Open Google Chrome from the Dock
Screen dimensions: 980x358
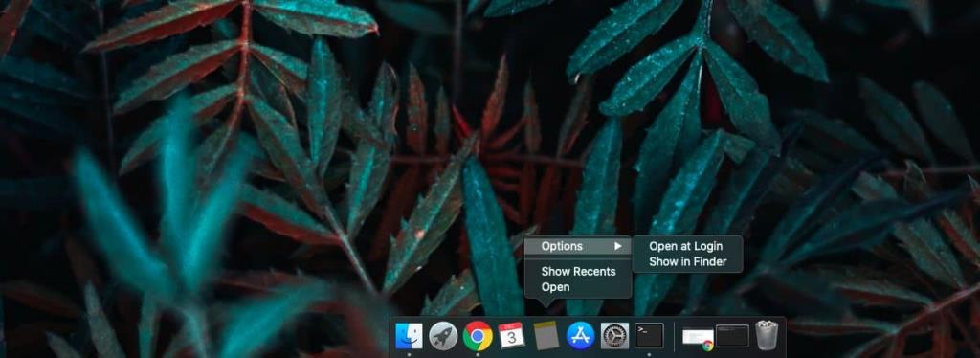click(478, 336)
